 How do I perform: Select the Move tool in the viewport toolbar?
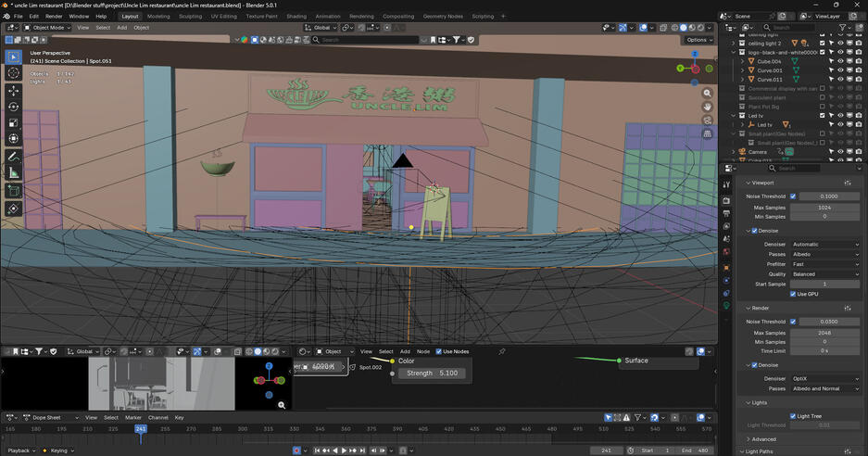[13, 91]
